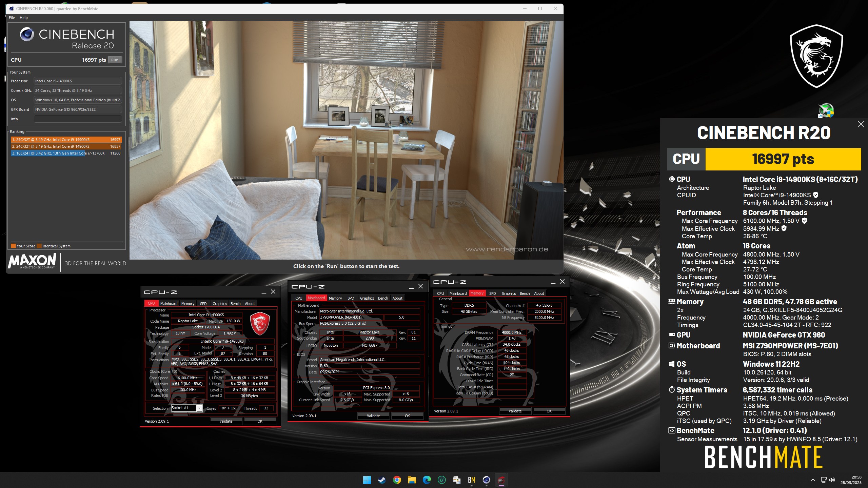Open the desktop shortcut icon below MSI logo

(826, 111)
